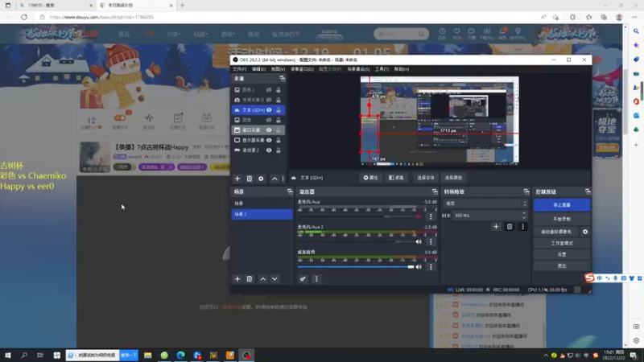Enable 工作室模式 button

click(562, 243)
